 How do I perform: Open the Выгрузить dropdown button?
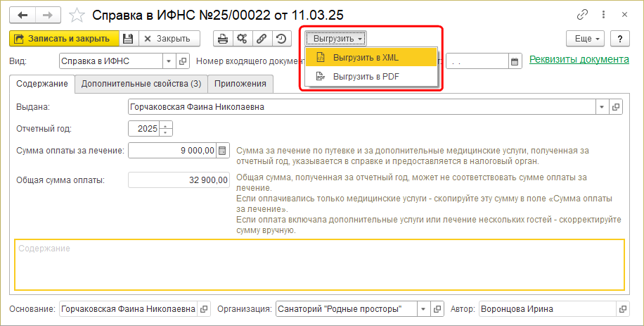coord(336,39)
